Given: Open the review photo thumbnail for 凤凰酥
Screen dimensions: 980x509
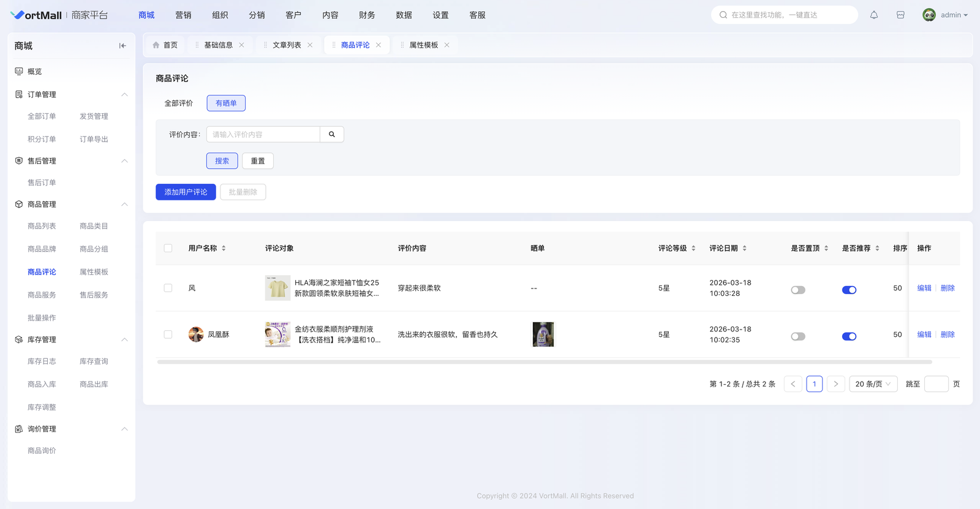Looking at the screenshot, I should tap(543, 334).
